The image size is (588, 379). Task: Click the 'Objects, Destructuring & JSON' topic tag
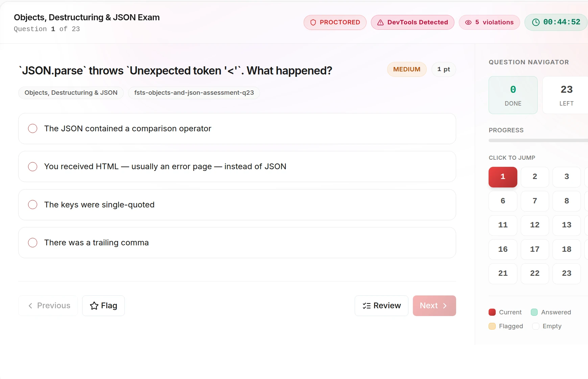point(71,93)
